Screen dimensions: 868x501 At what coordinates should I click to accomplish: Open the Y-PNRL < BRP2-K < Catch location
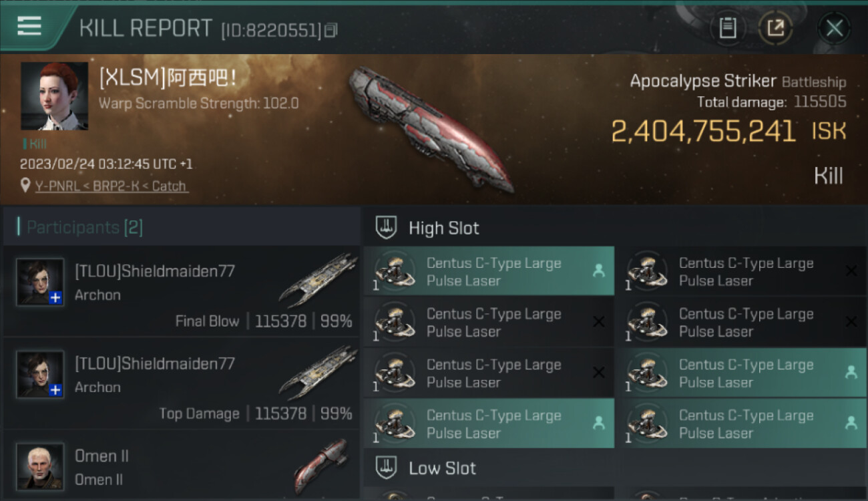[111, 186]
